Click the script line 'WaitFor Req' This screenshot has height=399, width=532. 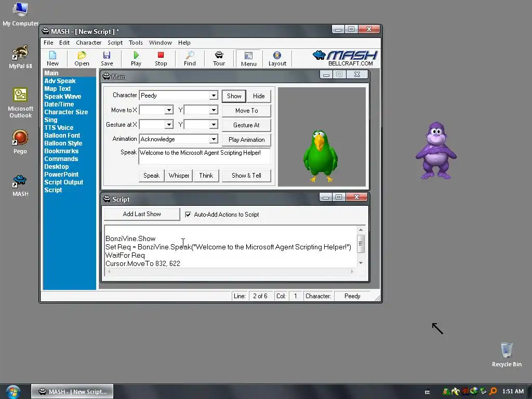pyautogui.click(x=125, y=255)
